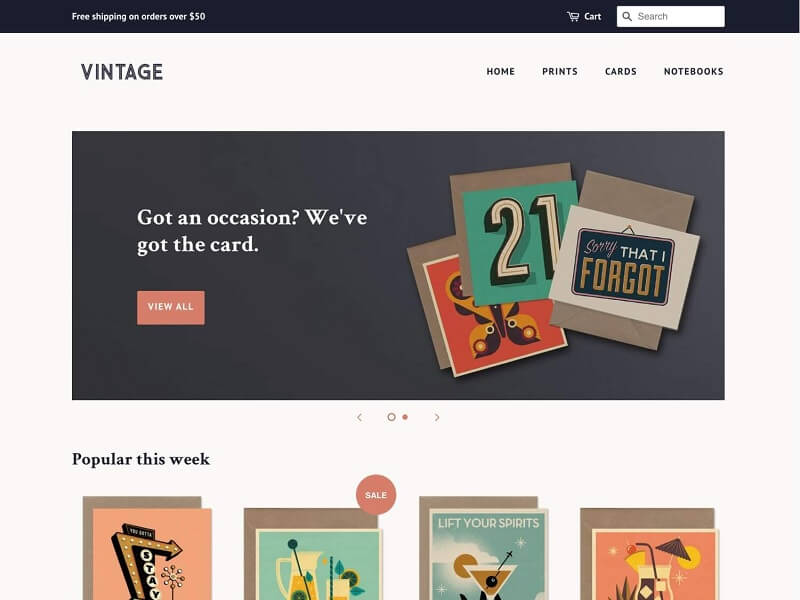Click the shopping cart icon
This screenshot has height=600, width=800.
pos(573,16)
